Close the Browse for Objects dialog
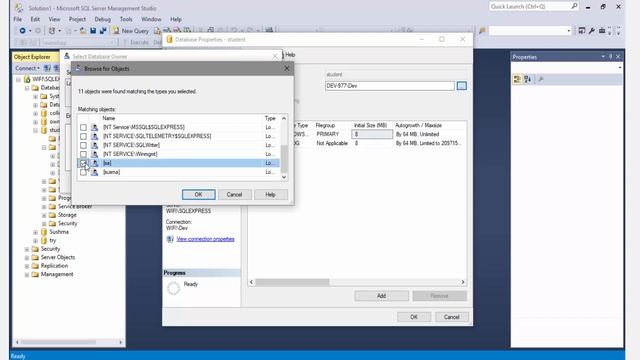 [x=287, y=69]
